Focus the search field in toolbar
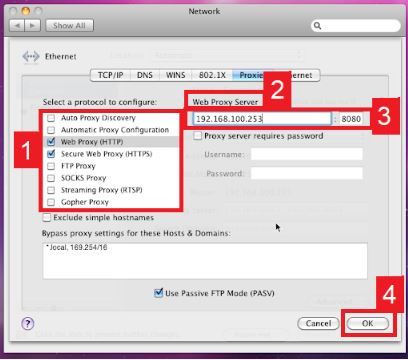 [356, 26]
